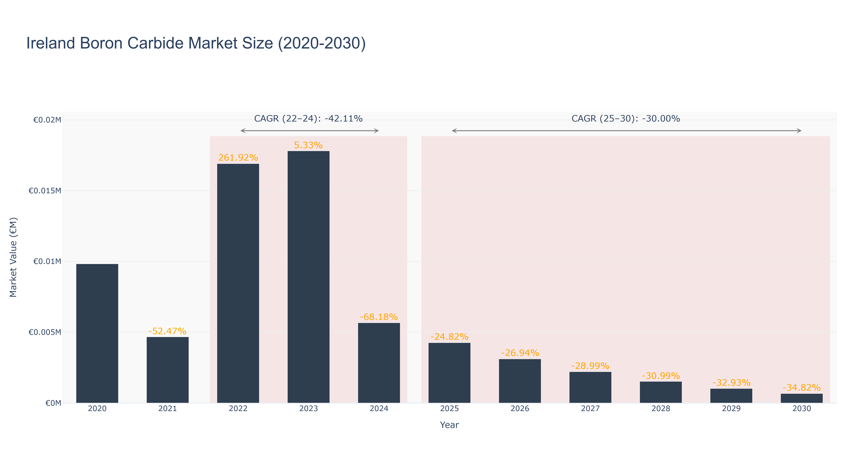The image size is (868, 465).
Task: Click the €0.01M y-axis tick label
Action: coord(47,261)
